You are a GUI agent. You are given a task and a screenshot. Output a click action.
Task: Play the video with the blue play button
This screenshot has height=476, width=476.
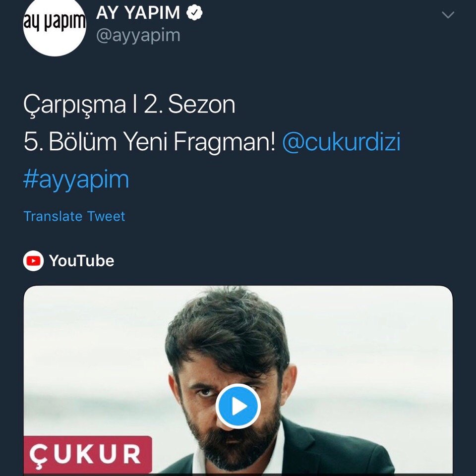click(x=238, y=406)
